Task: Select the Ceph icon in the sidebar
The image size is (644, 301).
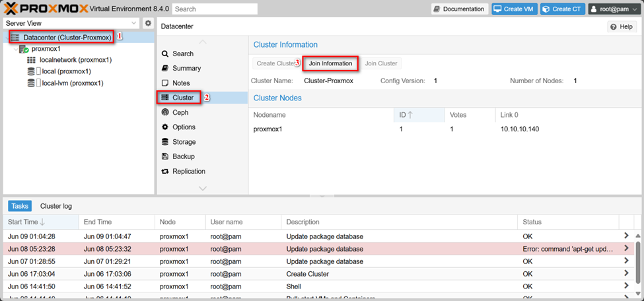Action: point(166,112)
